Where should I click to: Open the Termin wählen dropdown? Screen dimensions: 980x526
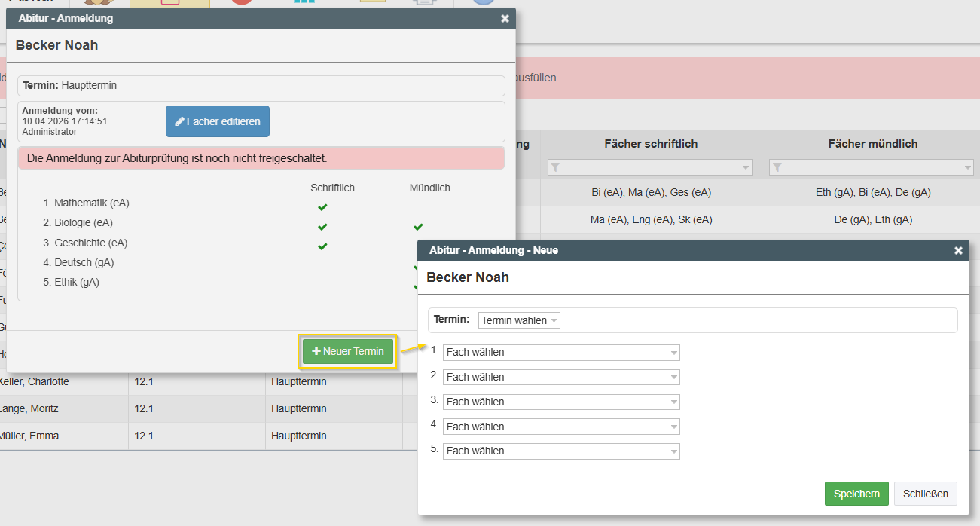click(x=519, y=320)
